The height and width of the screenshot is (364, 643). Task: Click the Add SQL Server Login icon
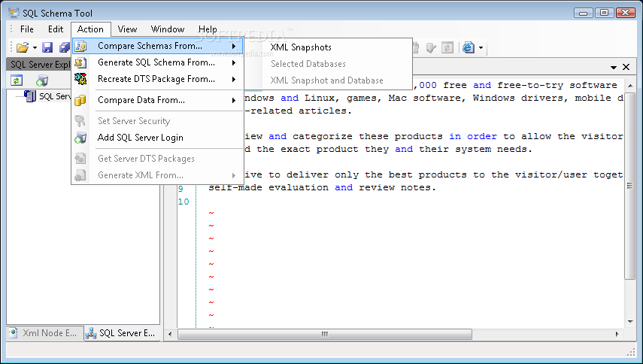(x=80, y=138)
